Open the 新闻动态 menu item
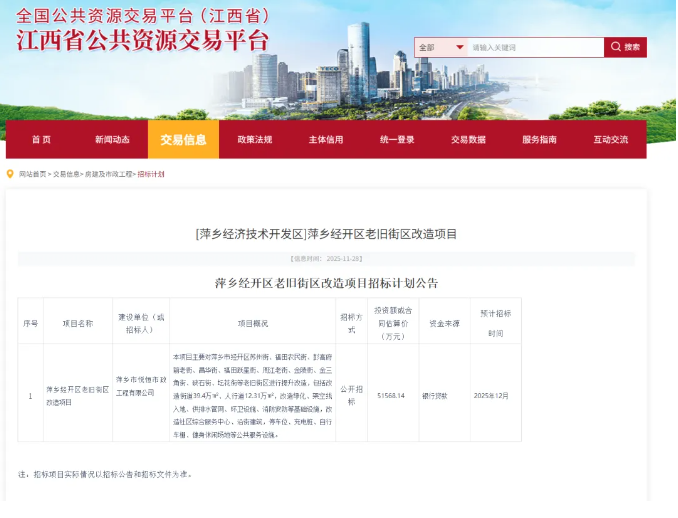The height and width of the screenshot is (518, 678). (112, 140)
